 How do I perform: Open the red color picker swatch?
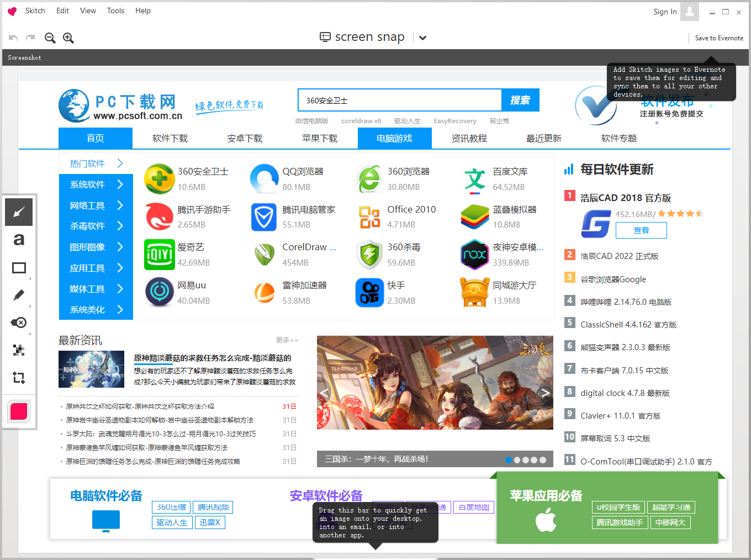click(x=19, y=411)
